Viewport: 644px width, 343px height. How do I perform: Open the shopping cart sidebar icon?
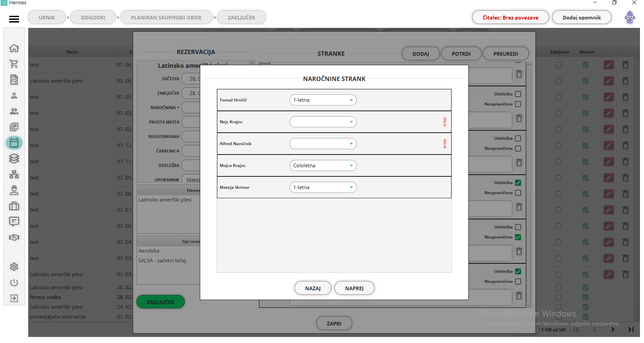pos(14,64)
